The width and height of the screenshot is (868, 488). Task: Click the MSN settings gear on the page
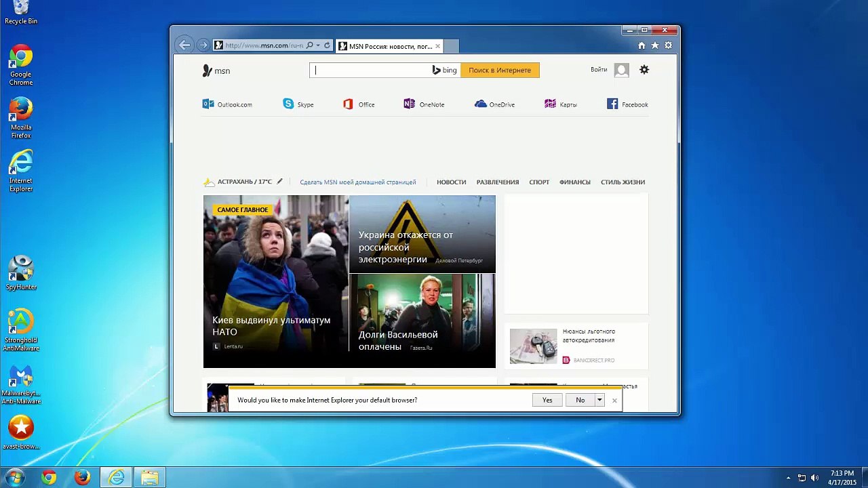point(644,70)
